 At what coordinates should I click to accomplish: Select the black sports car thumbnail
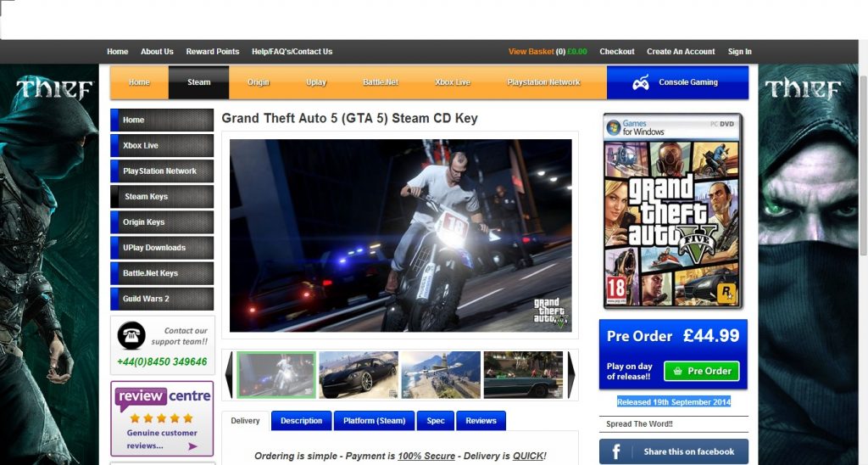(358, 374)
